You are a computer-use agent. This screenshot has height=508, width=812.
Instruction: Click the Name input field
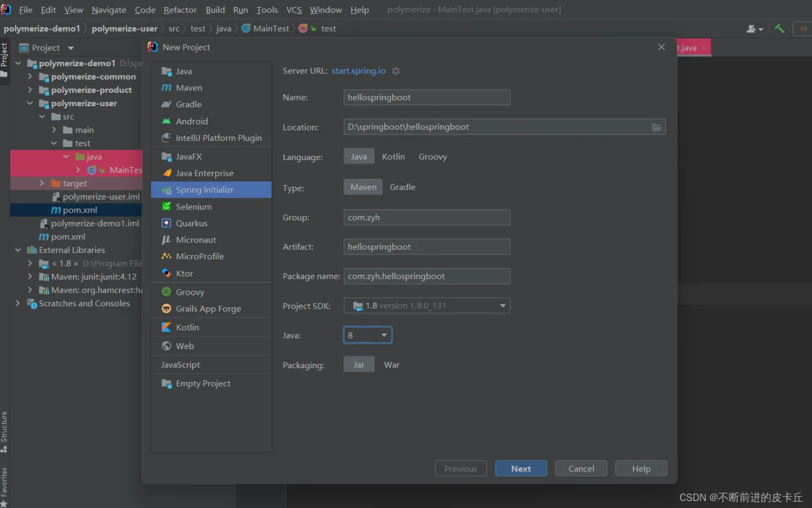[427, 97]
